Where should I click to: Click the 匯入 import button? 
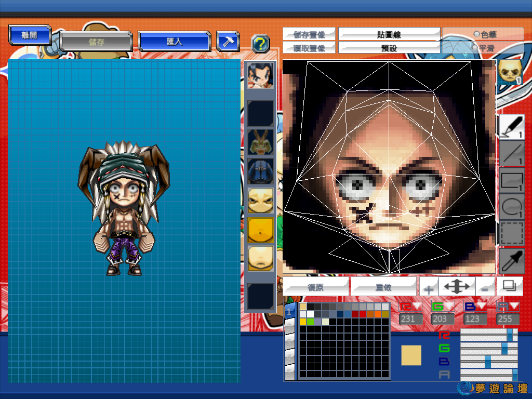175,42
